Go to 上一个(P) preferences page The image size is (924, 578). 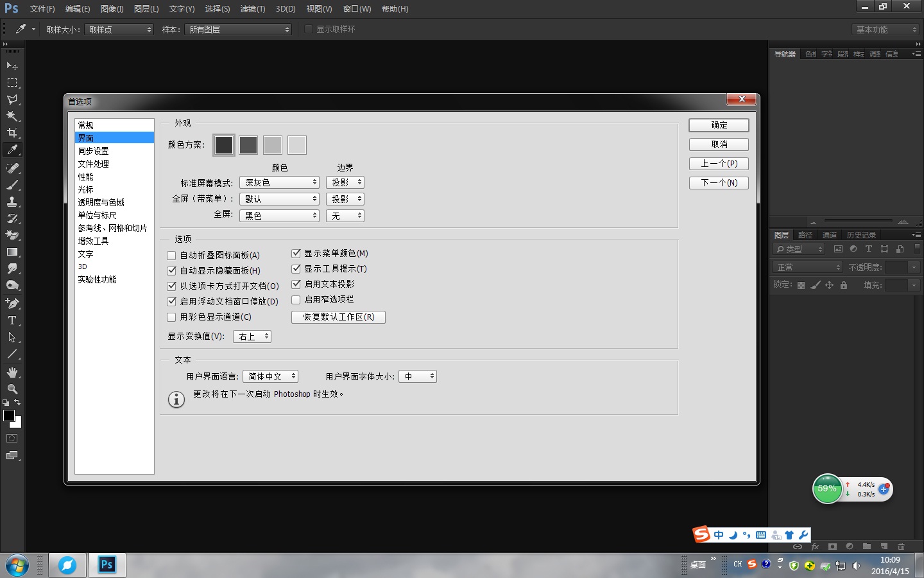tap(719, 164)
